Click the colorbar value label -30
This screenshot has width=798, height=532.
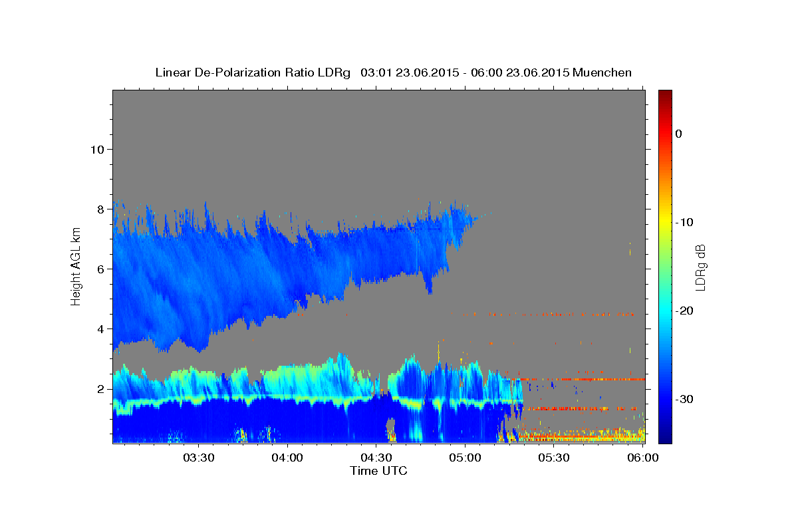pos(685,399)
